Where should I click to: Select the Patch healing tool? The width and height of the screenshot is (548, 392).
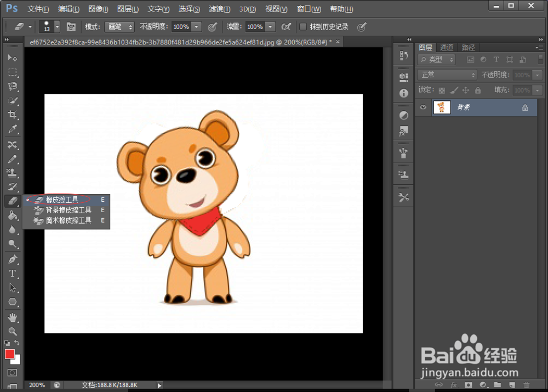pyautogui.click(x=13, y=145)
